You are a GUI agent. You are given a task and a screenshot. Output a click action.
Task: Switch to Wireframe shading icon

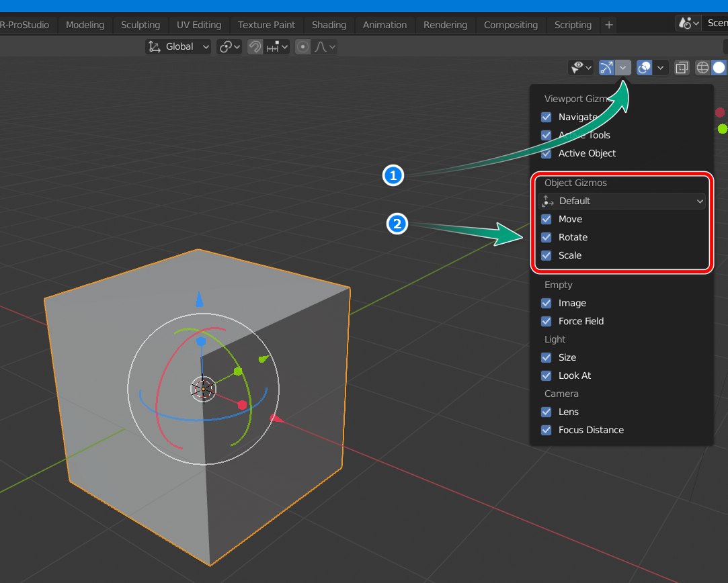click(702, 68)
